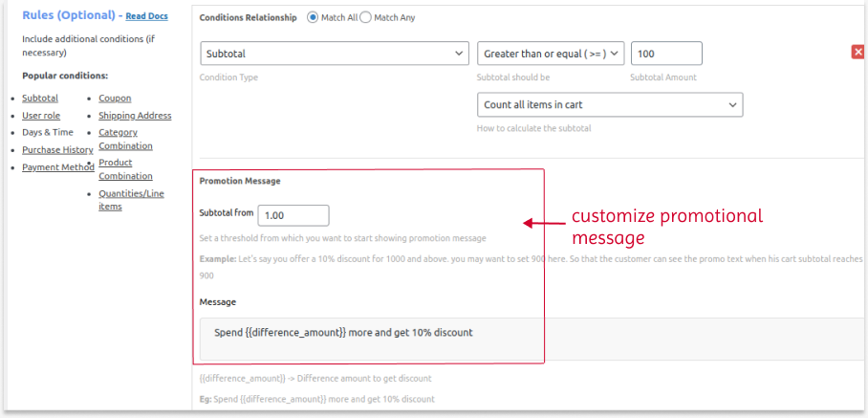The height and width of the screenshot is (418, 868).
Task: Click the Shipping Address condition link
Action: click(135, 115)
